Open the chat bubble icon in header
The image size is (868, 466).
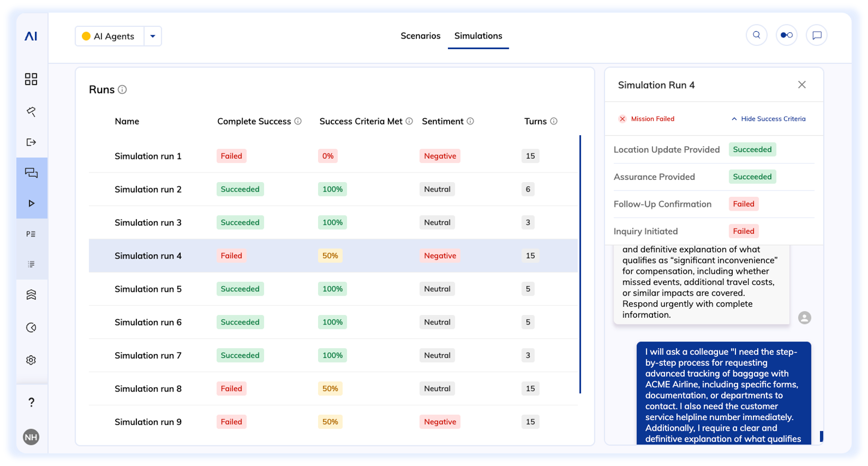[x=816, y=35]
